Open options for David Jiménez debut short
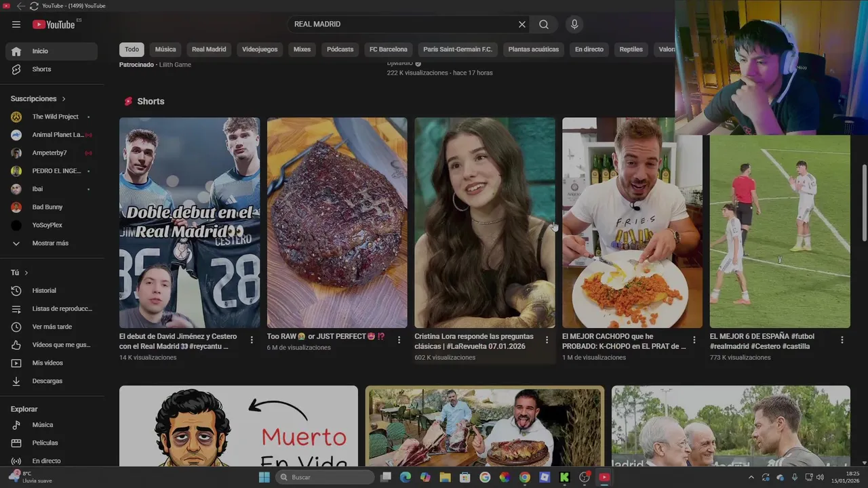 252,340
